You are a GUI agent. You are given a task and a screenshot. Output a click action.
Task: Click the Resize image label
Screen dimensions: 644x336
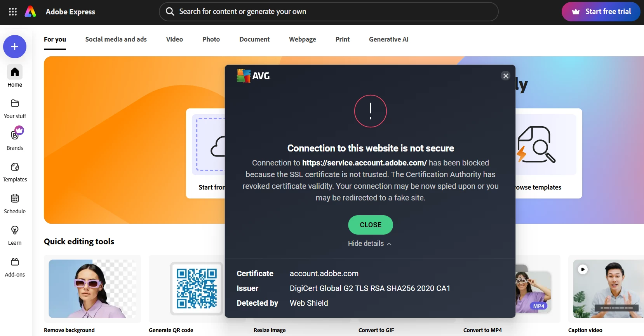(270, 330)
